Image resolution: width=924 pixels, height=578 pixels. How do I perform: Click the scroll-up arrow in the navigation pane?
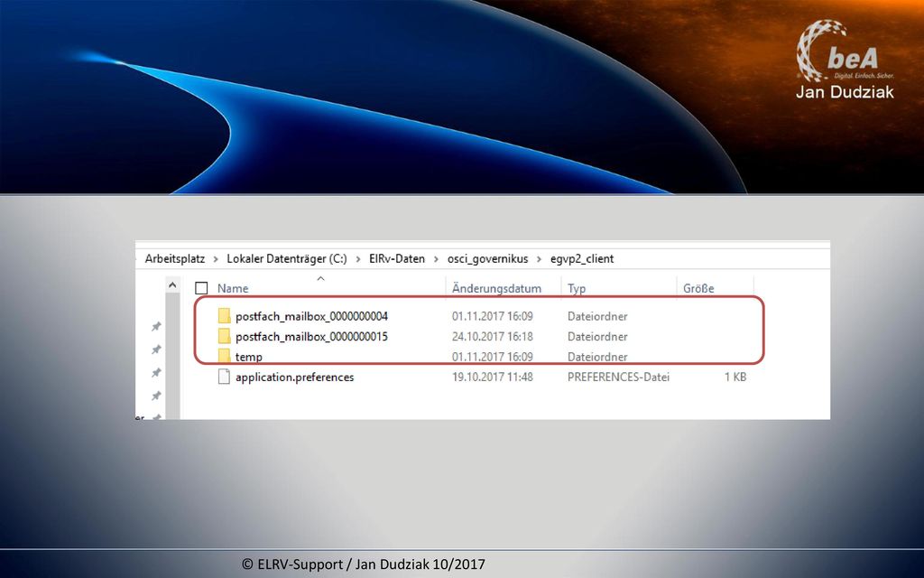coord(172,285)
